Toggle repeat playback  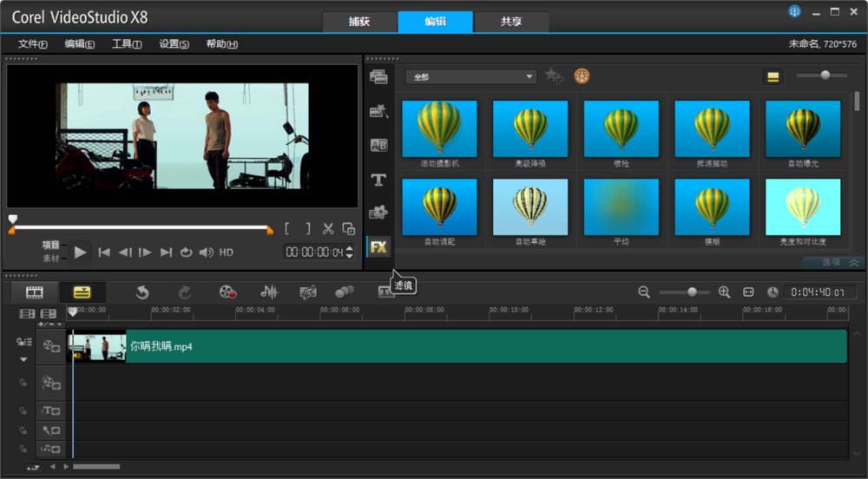tap(186, 253)
